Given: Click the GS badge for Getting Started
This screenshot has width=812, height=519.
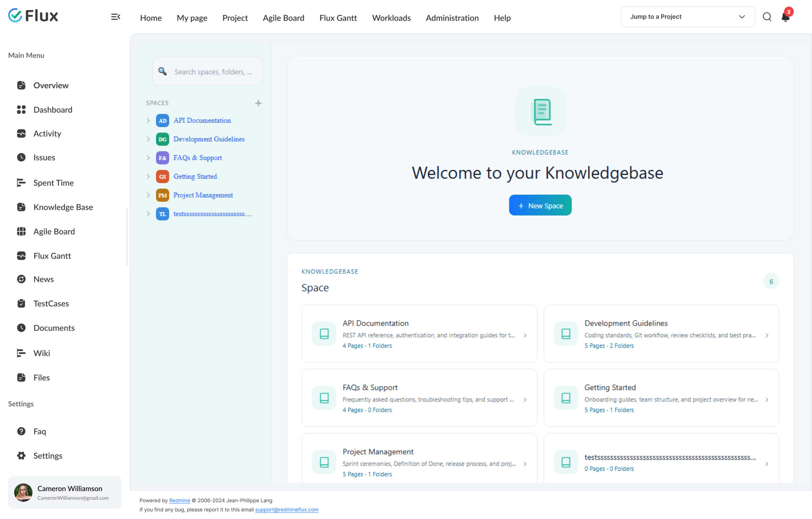Looking at the screenshot, I should pyautogui.click(x=162, y=177).
